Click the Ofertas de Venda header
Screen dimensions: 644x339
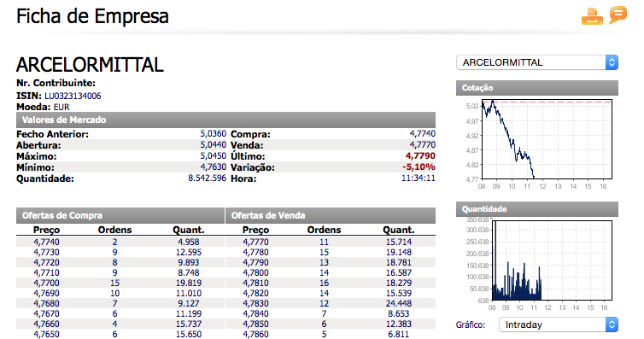tap(331, 215)
